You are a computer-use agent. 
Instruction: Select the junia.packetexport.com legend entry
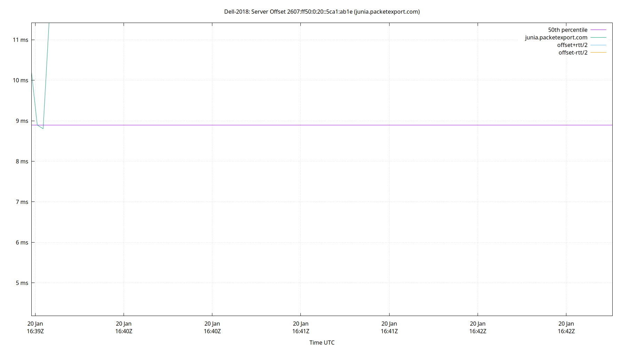(x=556, y=37)
